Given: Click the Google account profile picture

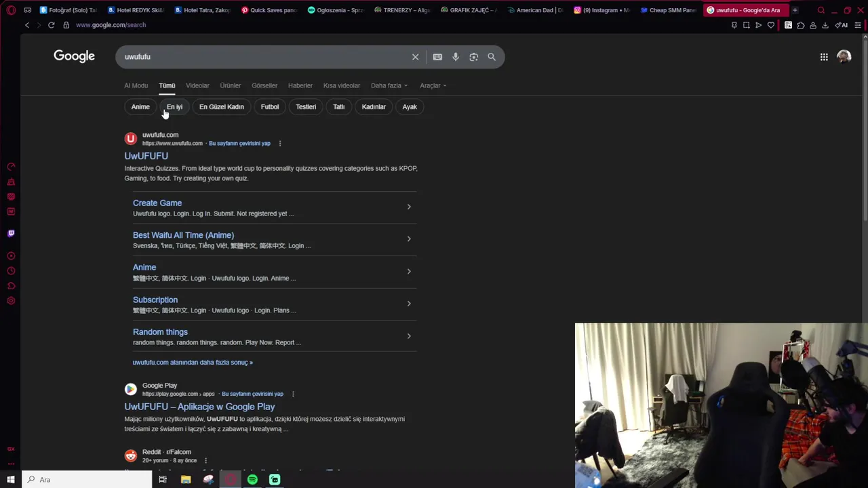Looking at the screenshot, I should pos(844,57).
